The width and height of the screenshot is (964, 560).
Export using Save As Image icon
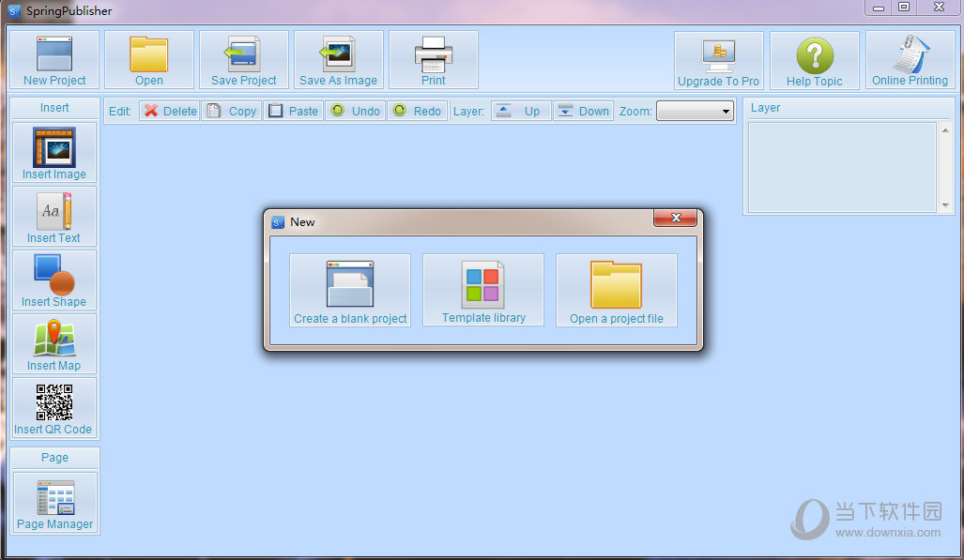point(338,60)
